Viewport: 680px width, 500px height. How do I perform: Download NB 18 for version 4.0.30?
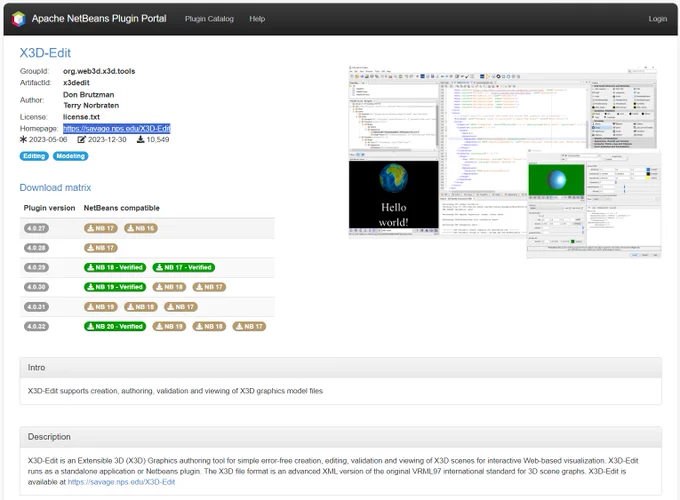pos(169,287)
